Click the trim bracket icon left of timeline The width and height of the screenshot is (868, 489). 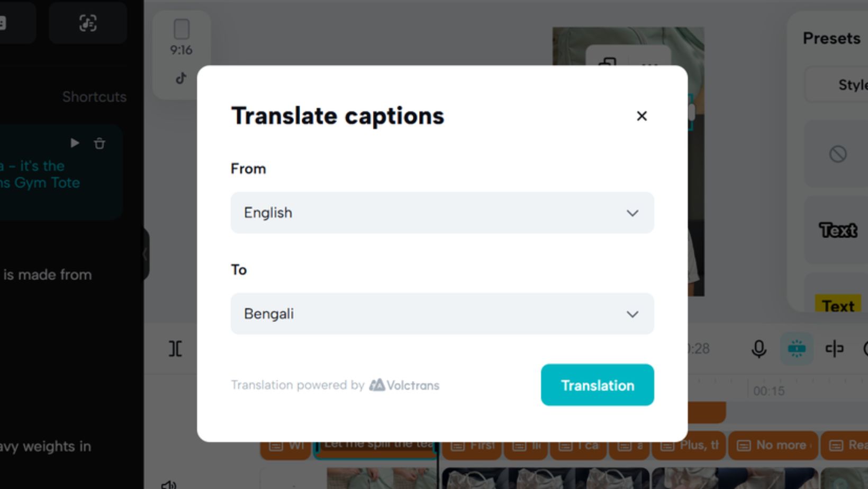(x=175, y=349)
